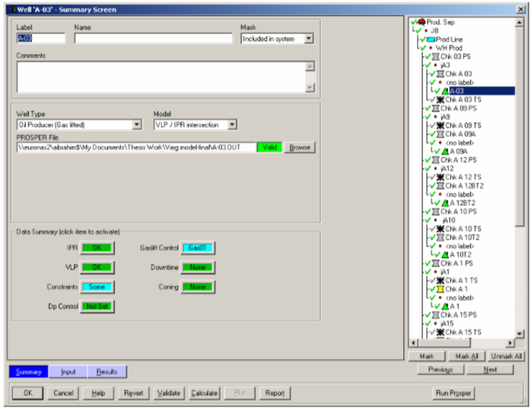Select the Chk A 12 PS choke icon
This screenshot has width=532, height=408.
tap(435, 160)
